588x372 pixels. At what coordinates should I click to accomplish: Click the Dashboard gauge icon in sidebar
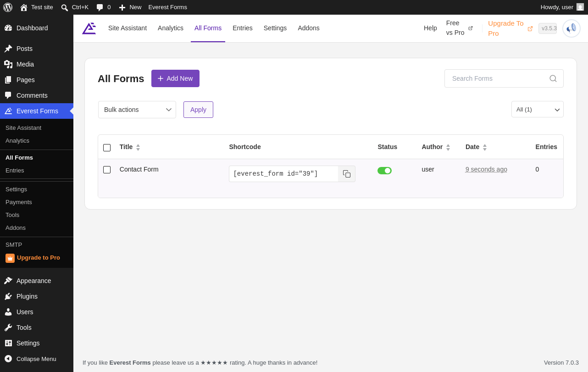8,28
